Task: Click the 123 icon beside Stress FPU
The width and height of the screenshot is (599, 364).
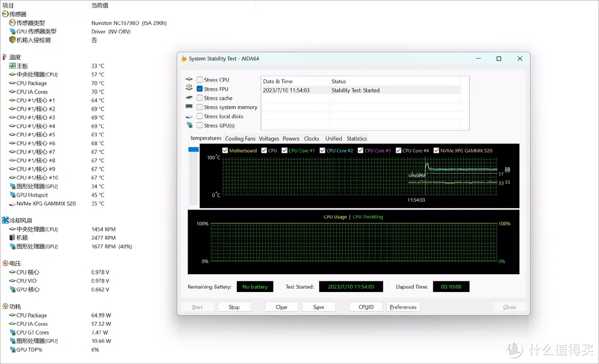Action: [189, 88]
